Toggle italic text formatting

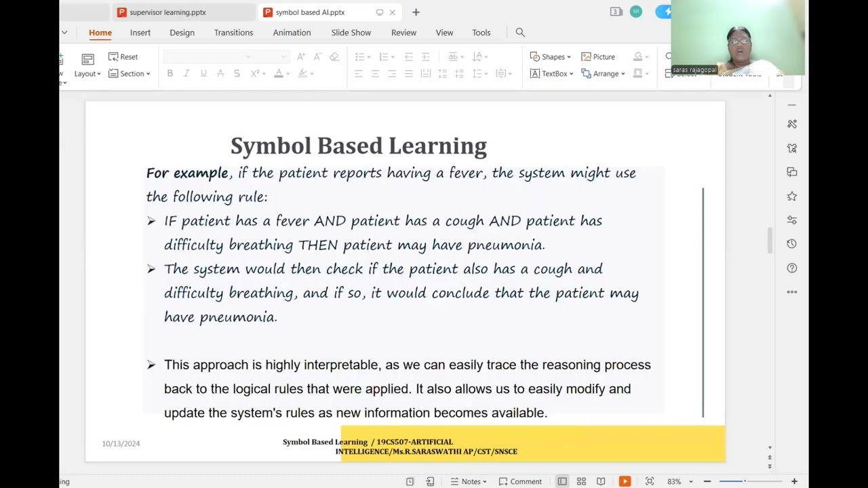click(186, 73)
